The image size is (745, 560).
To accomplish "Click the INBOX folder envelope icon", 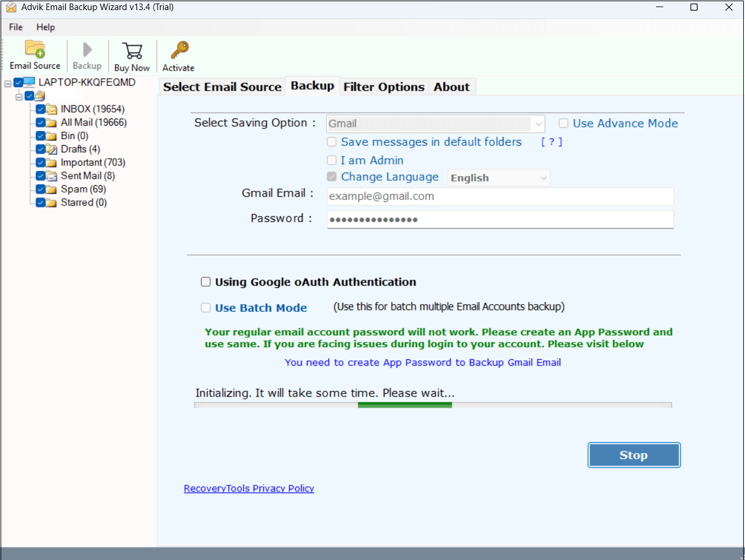I will coord(52,109).
